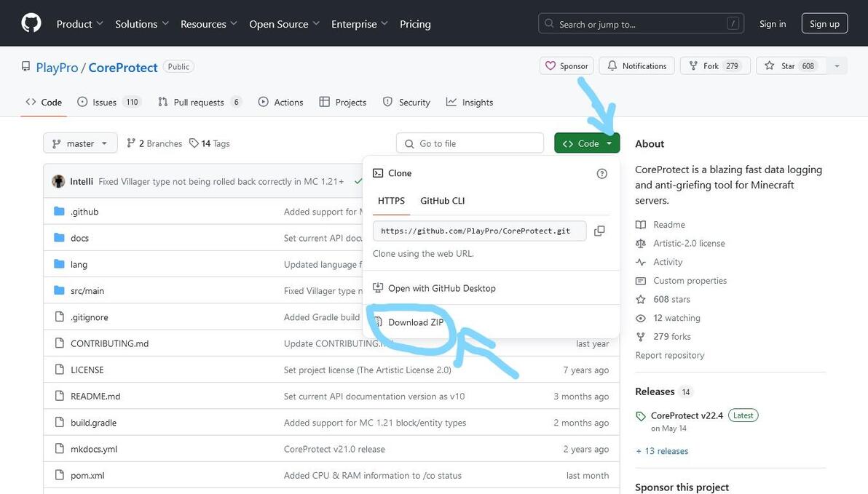Screen dimensions: 868x494
Task: Select Download ZIP option
Action: tap(415, 322)
